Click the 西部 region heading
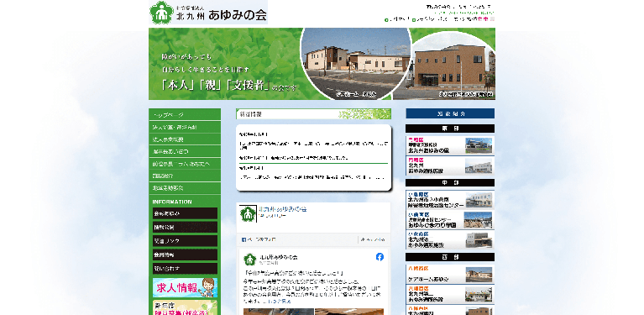The image size is (644, 315). [x=450, y=257]
